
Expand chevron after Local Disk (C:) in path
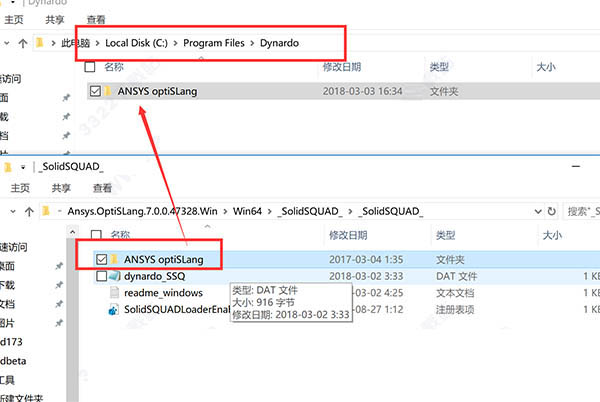175,43
